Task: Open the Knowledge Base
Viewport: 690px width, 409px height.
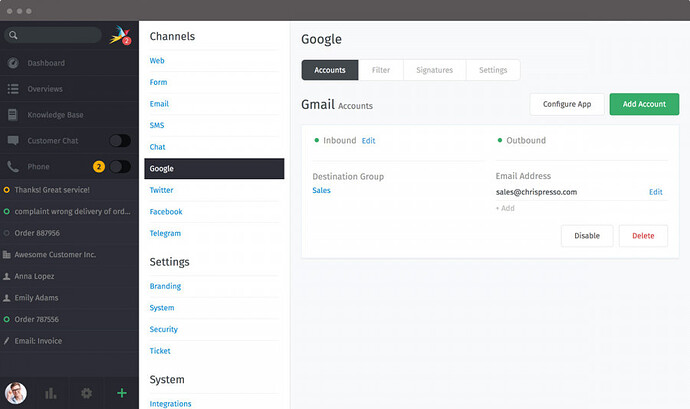Action: point(54,115)
